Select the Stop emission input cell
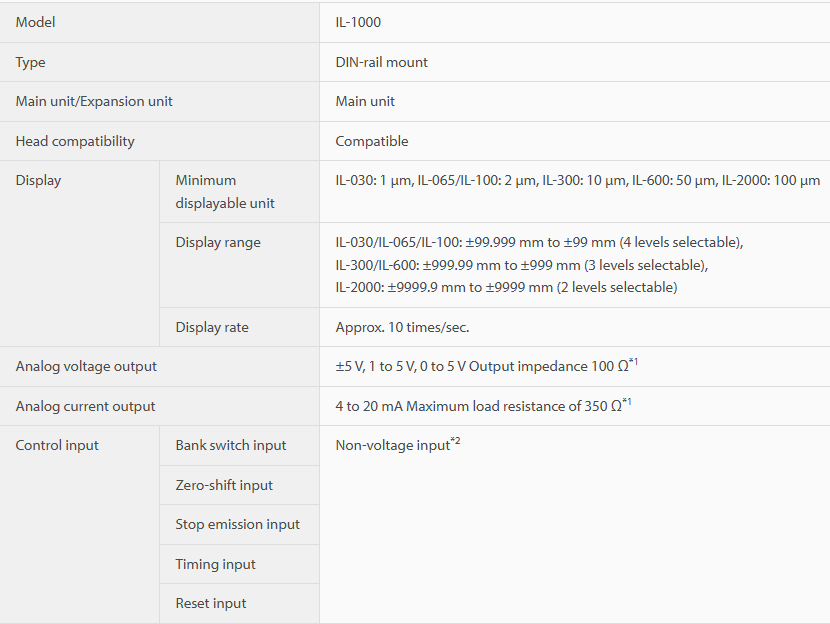This screenshot has width=830, height=624. pyautogui.click(x=239, y=524)
